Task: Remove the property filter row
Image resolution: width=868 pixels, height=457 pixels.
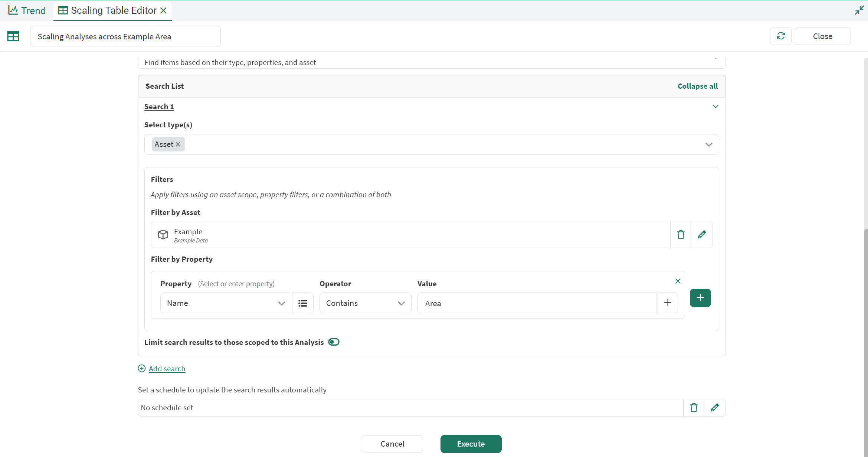Action: (x=678, y=281)
